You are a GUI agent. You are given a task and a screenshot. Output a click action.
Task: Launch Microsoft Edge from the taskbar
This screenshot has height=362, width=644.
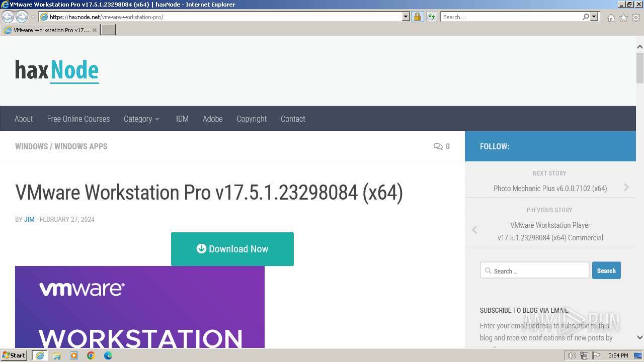click(x=108, y=355)
